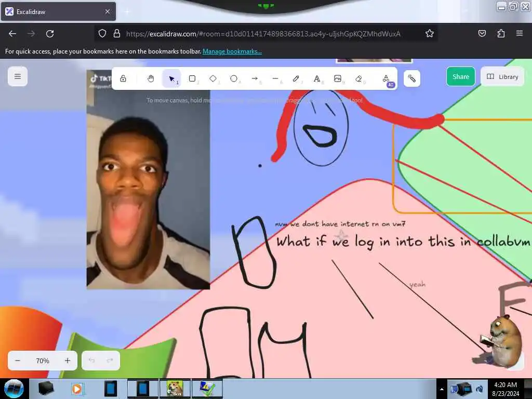Select the Arrow tool

point(255,79)
